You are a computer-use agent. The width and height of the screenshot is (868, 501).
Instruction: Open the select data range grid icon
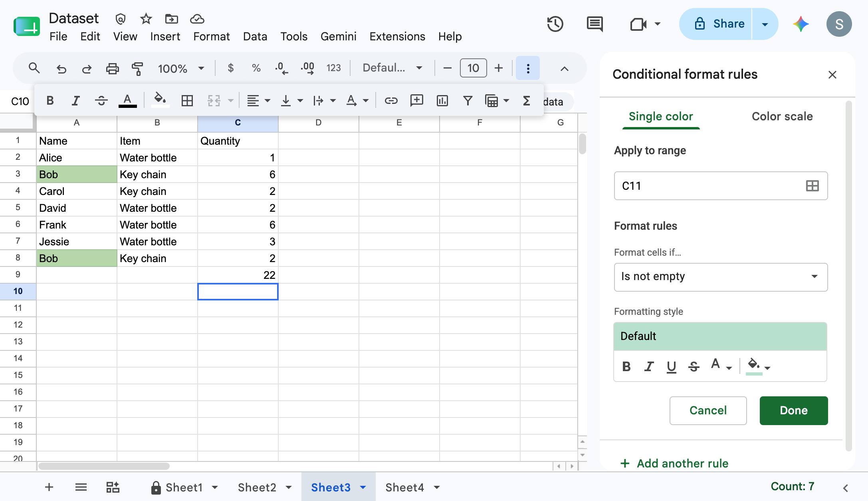[x=812, y=186]
